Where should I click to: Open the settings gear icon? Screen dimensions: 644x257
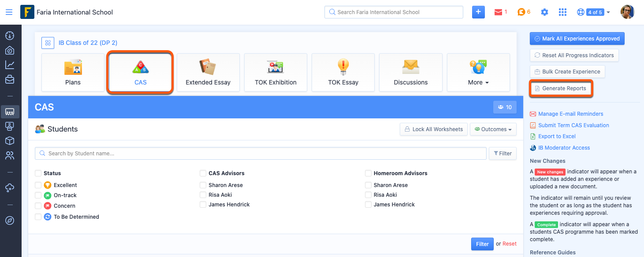click(x=544, y=12)
